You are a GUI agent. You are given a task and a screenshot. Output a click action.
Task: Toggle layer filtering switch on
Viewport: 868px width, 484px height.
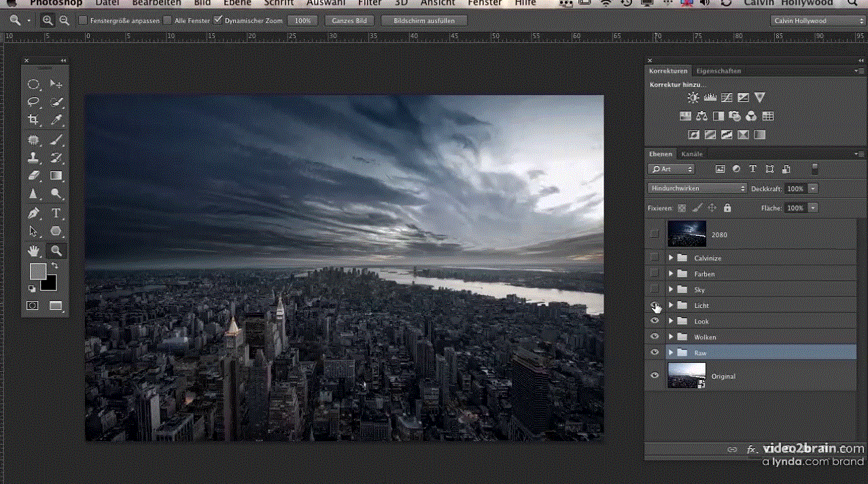coord(815,169)
